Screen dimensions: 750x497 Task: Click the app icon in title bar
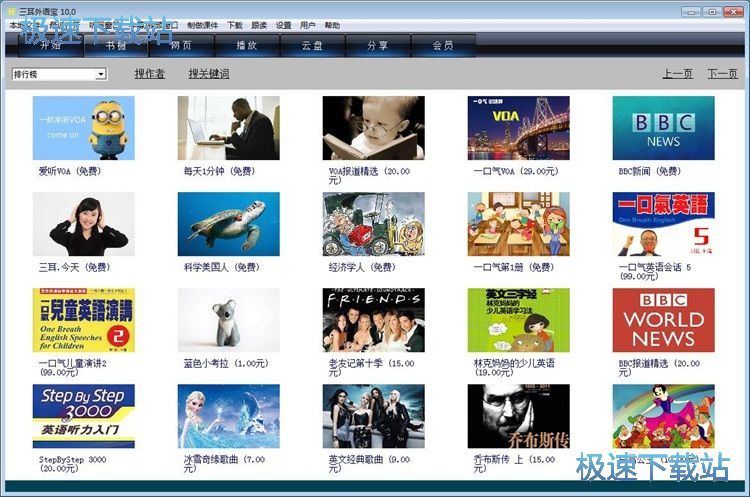[12, 11]
